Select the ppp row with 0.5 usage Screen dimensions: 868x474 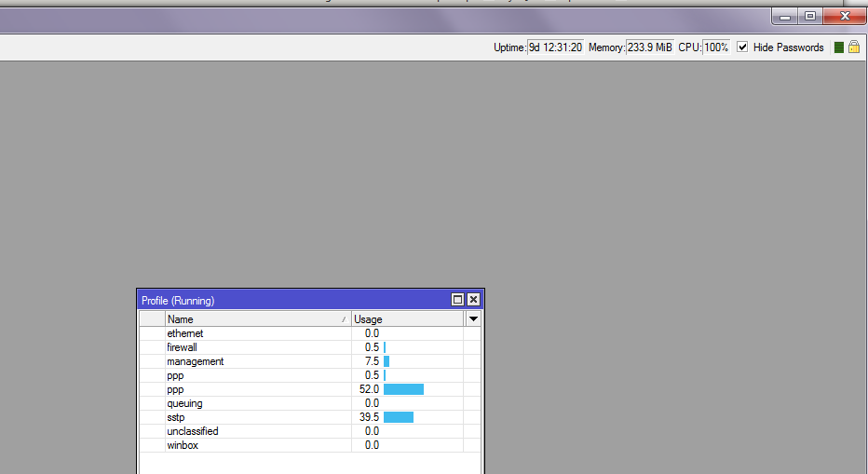point(310,375)
